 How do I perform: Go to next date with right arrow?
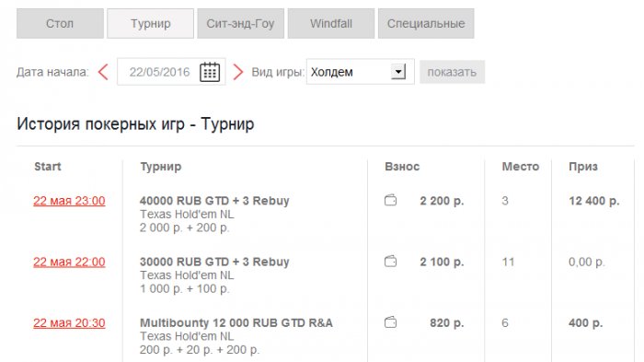(238, 72)
